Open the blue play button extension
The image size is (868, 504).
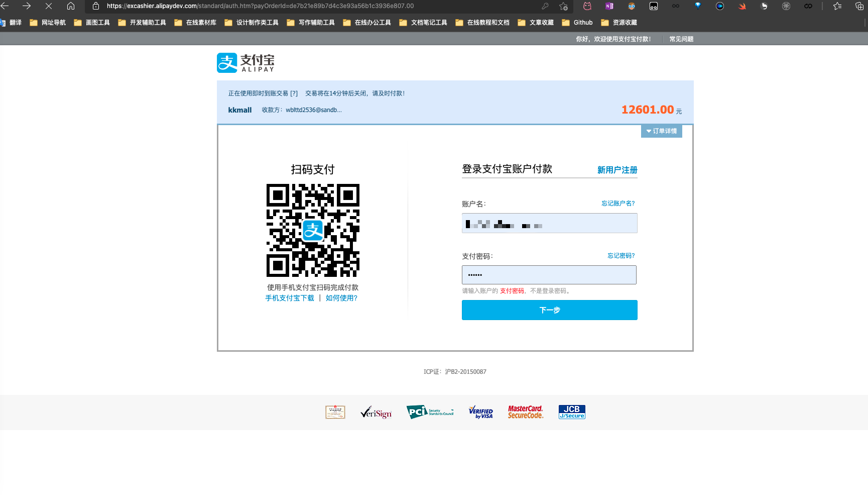click(720, 6)
